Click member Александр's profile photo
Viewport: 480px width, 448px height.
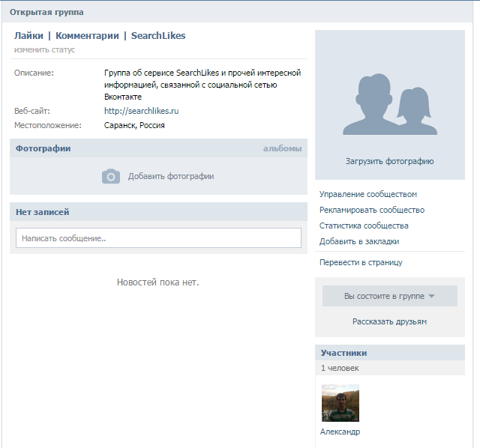[x=340, y=403]
